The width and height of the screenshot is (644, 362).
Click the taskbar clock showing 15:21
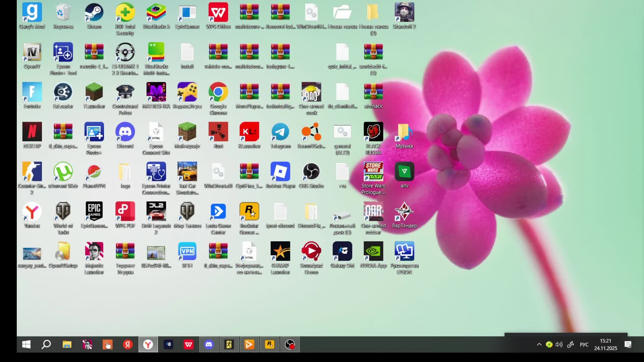click(x=605, y=344)
